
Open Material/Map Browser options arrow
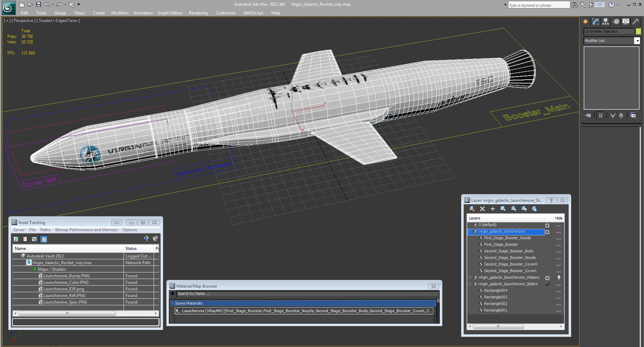pos(173,294)
